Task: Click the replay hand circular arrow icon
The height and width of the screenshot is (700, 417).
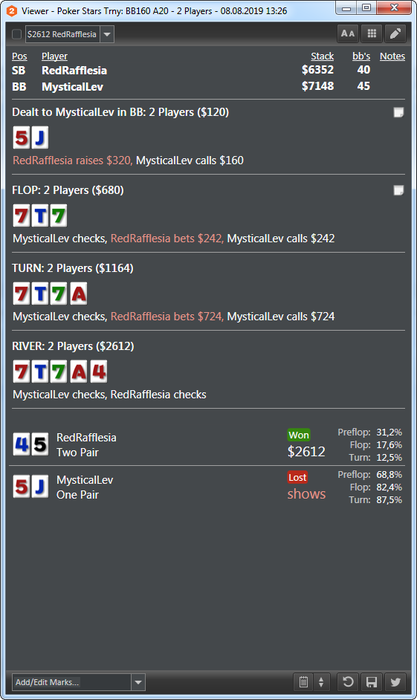Action: 348,682
